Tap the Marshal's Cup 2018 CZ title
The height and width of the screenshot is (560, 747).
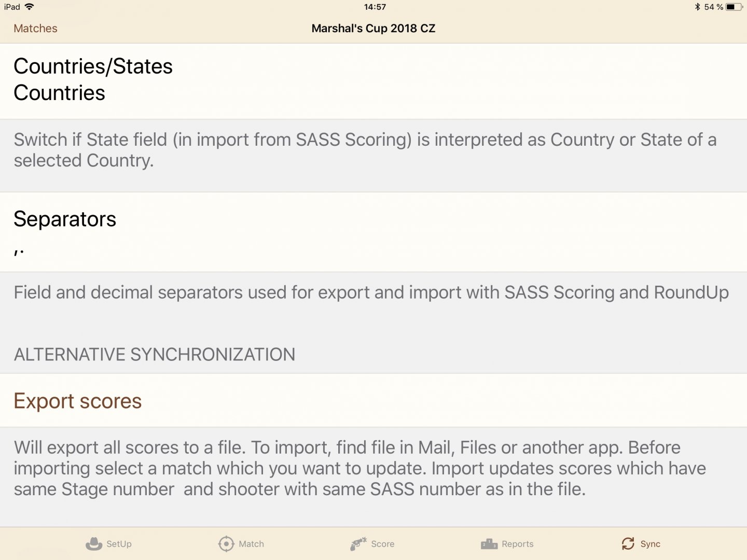point(374,29)
